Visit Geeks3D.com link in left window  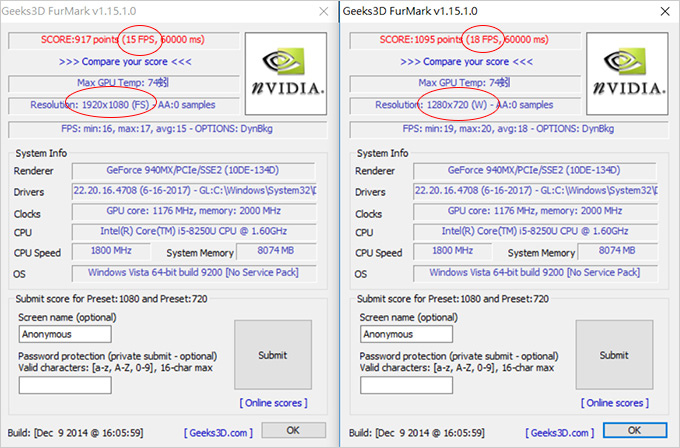(218, 432)
